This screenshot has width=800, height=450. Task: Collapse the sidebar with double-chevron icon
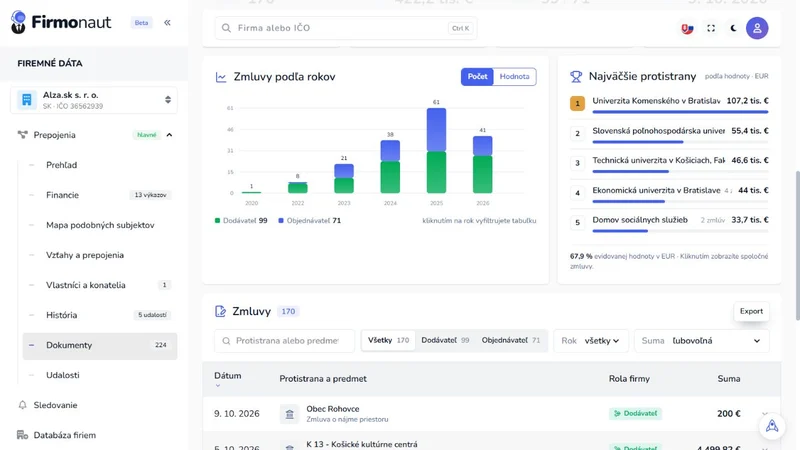pos(167,22)
